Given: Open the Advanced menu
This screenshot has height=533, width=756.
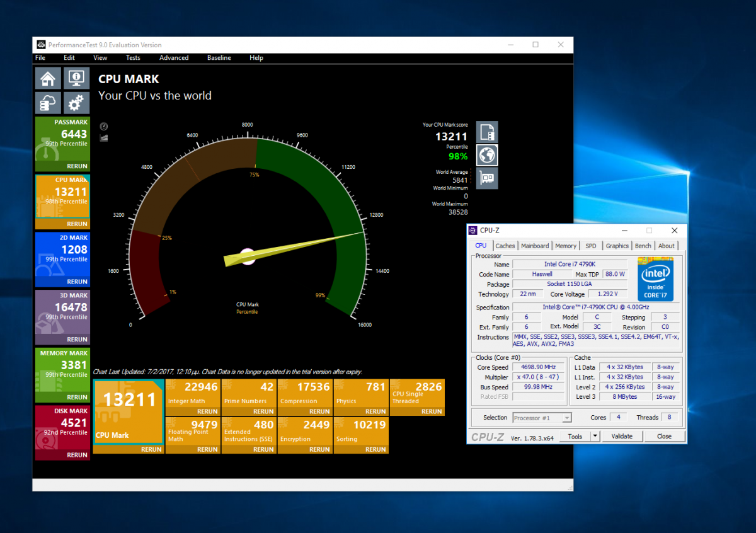Looking at the screenshot, I should click(174, 57).
